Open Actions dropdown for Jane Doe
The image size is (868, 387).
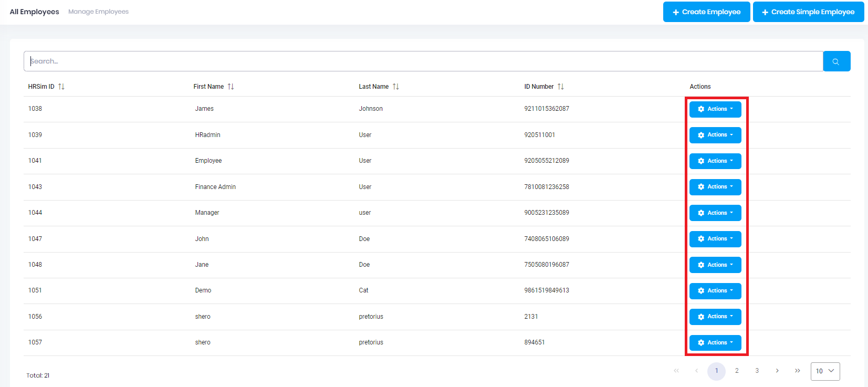point(715,265)
